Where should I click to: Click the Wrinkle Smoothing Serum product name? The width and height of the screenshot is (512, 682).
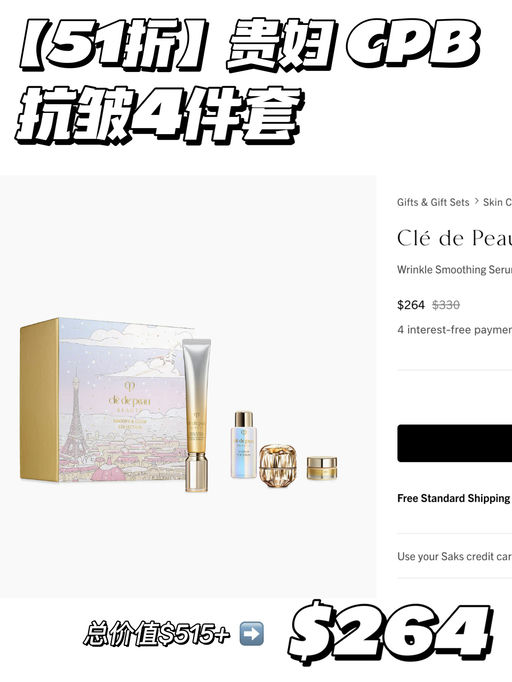[454, 270]
